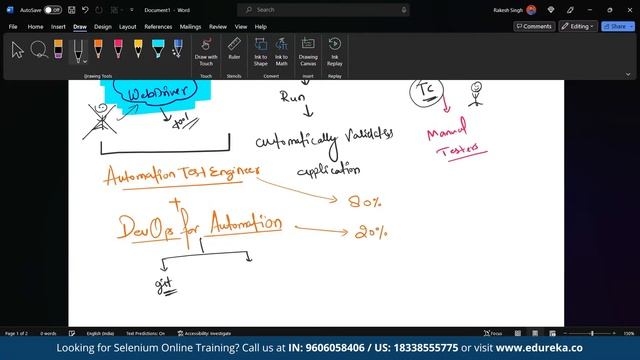Switch to the Design tab

coord(103,27)
